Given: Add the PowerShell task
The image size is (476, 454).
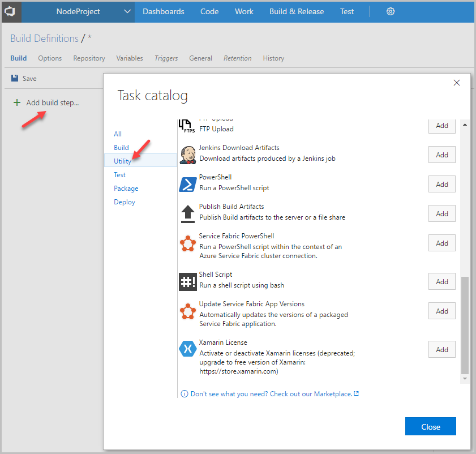Looking at the screenshot, I should click(442, 185).
